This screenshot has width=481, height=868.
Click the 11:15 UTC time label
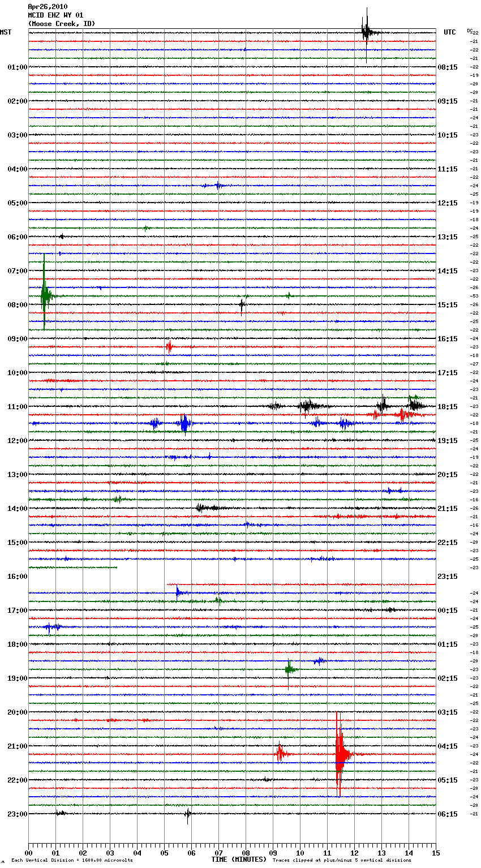click(x=448, y=169)
